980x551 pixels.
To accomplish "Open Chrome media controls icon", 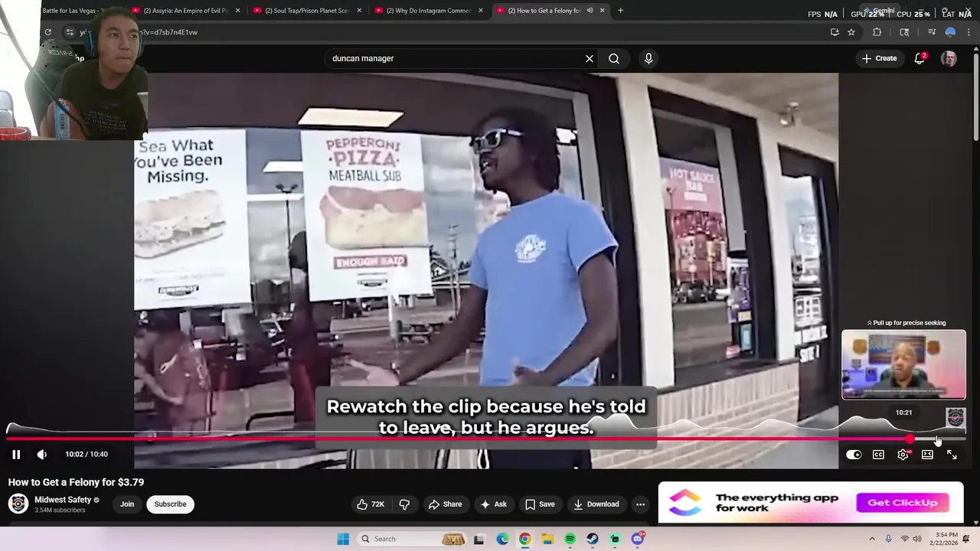I will tap(931, 32).
